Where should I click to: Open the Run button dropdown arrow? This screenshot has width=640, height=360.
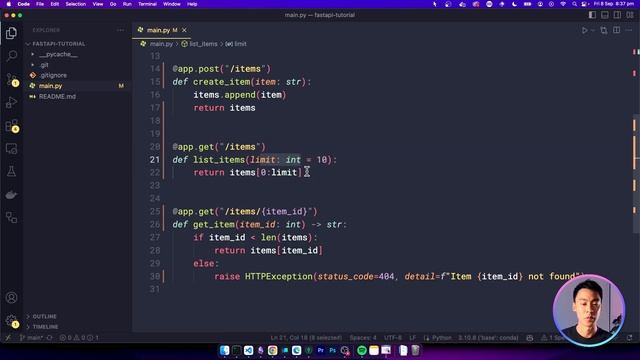click(593, 30)
